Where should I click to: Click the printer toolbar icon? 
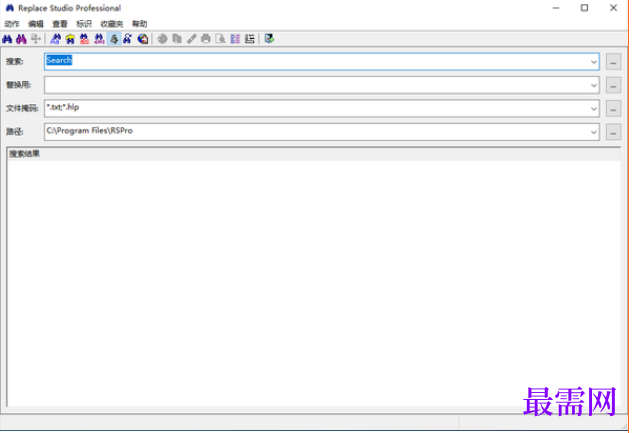pos(206,39)
